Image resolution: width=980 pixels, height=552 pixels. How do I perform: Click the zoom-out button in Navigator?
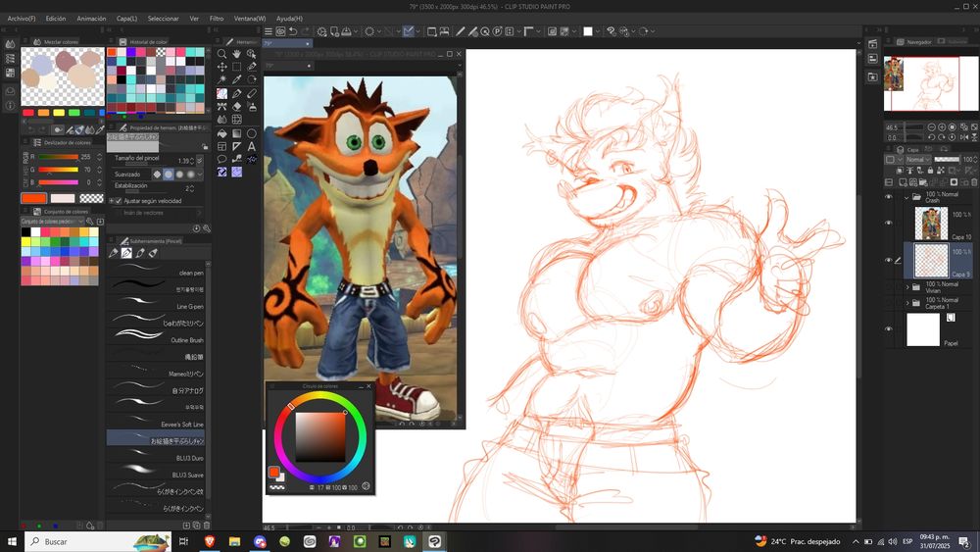931,127
